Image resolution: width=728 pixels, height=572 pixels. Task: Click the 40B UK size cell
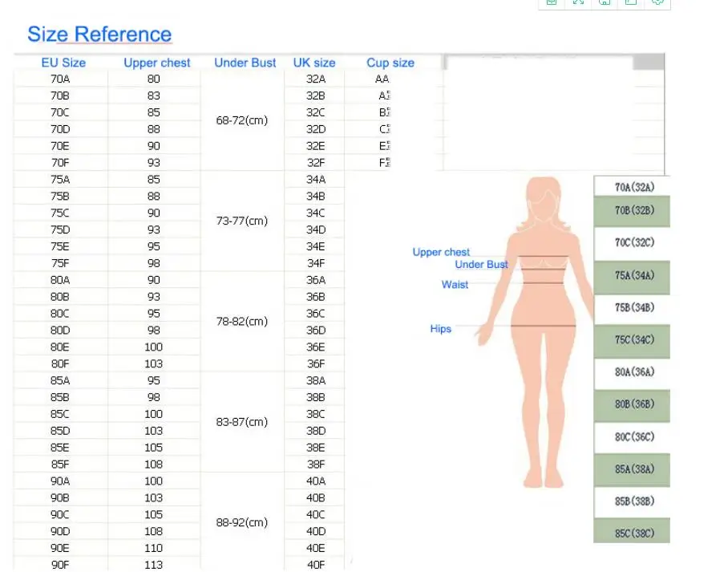click(x=316, y=497)
